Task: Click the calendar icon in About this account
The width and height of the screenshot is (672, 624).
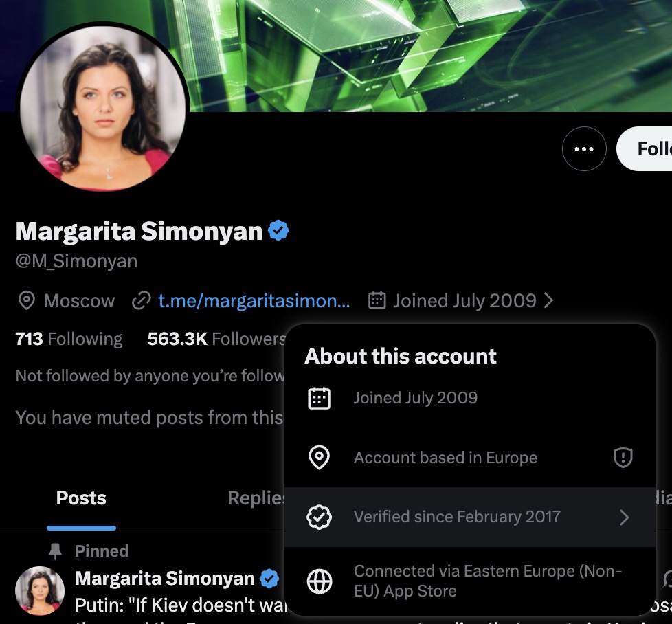Action: (x=320, y=398)
